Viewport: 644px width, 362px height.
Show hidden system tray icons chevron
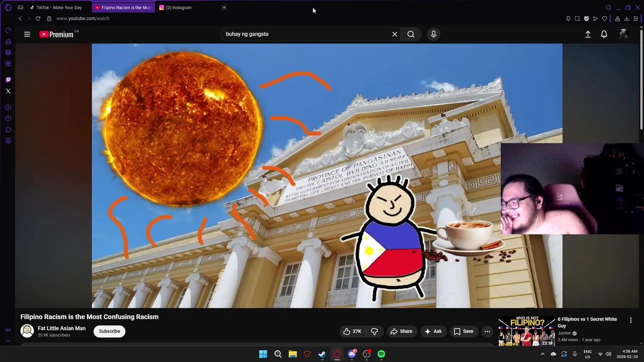point(542,354)
